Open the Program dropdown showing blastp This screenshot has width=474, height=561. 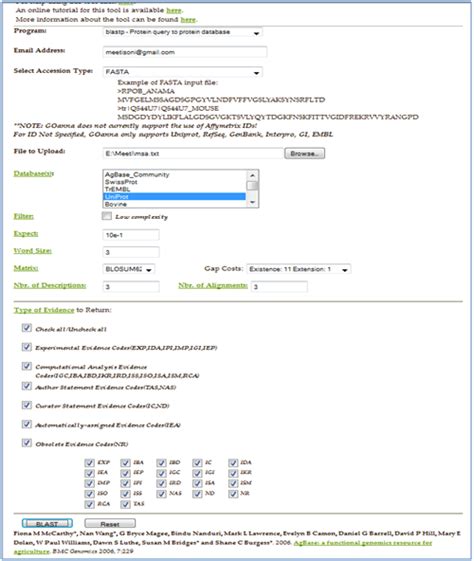[x=182, y=32]
